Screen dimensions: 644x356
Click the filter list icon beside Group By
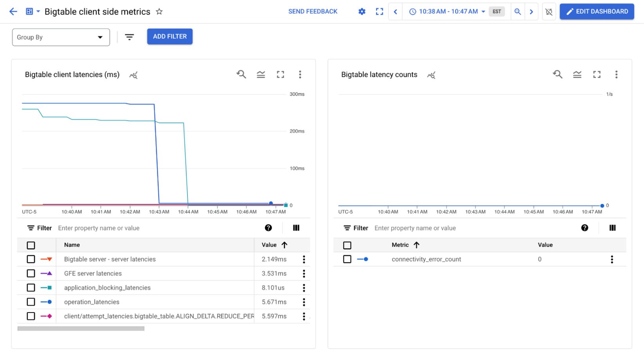tap(129, 37)
